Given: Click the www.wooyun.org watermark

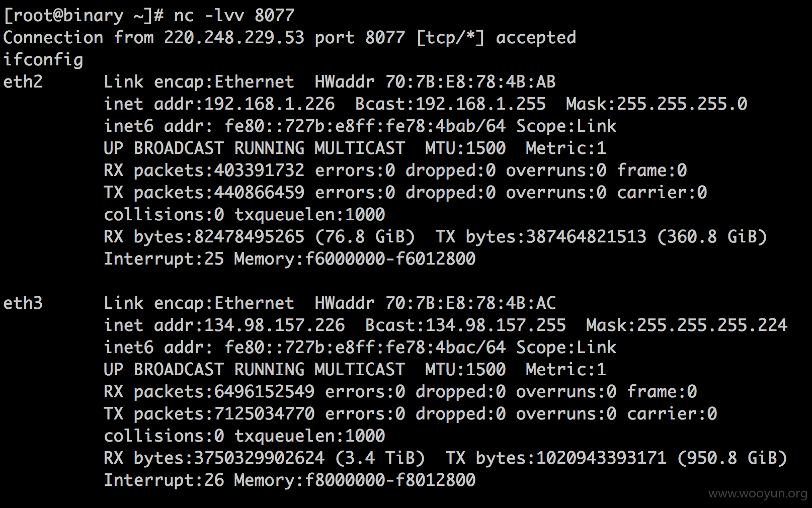Looking at the screenshot, I should pos(758,494).
